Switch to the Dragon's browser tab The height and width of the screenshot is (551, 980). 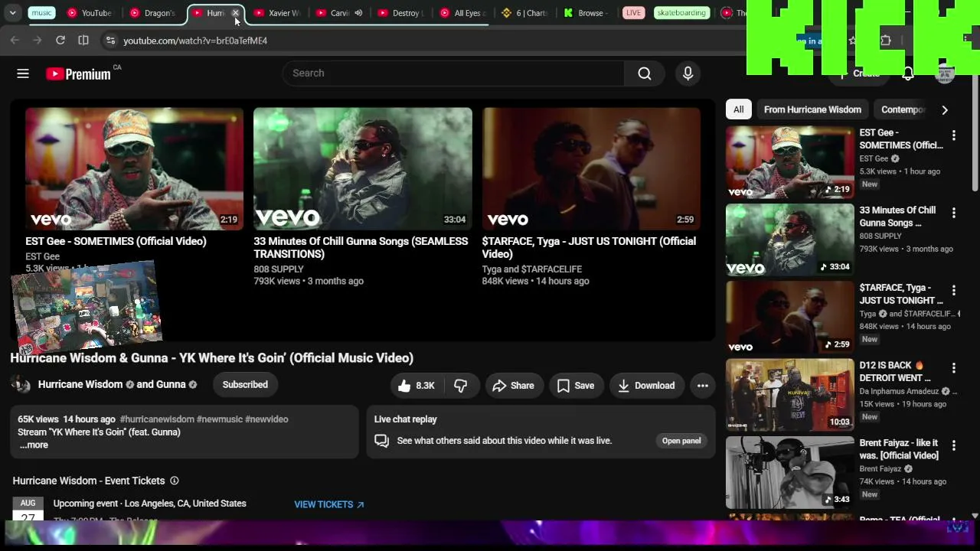tap(152, 13)
